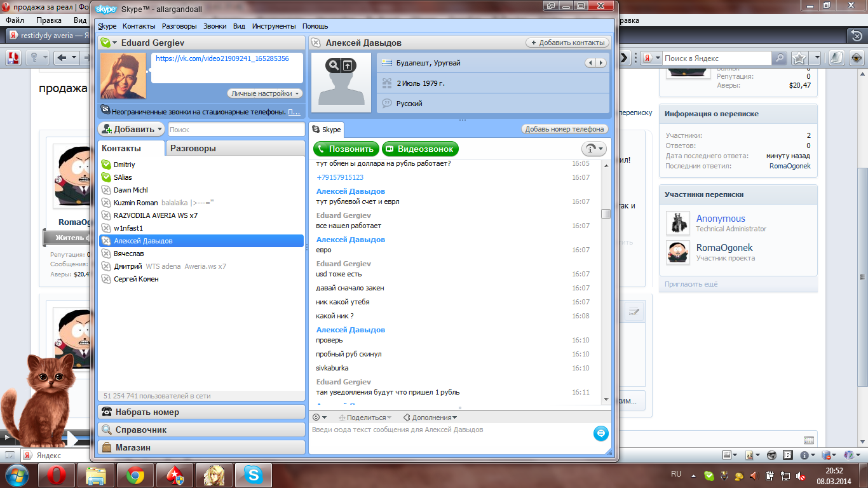Select contact Дмитрий WTS adena
This screenshot has width=868, height=488.
201,266
